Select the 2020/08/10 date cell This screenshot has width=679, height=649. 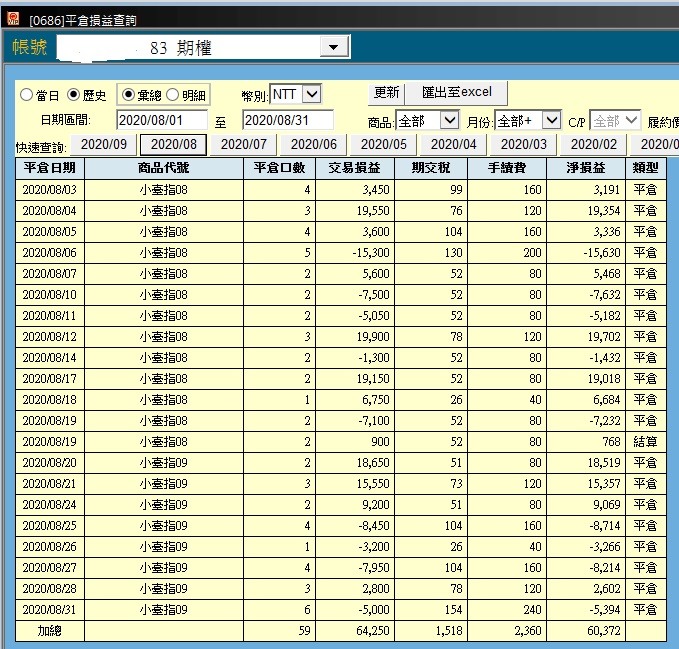point(50,295)
